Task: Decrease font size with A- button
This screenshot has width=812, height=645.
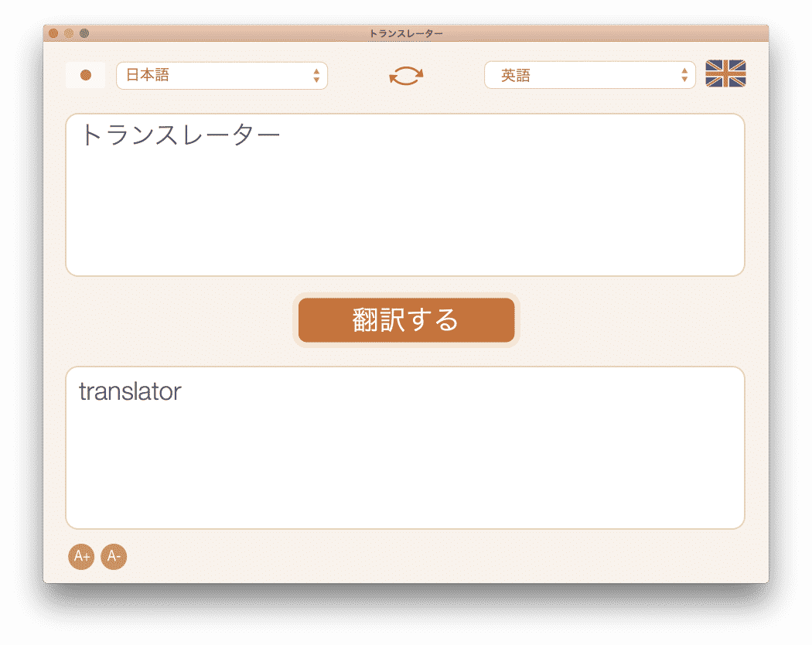Action: [x=114, y=556]
